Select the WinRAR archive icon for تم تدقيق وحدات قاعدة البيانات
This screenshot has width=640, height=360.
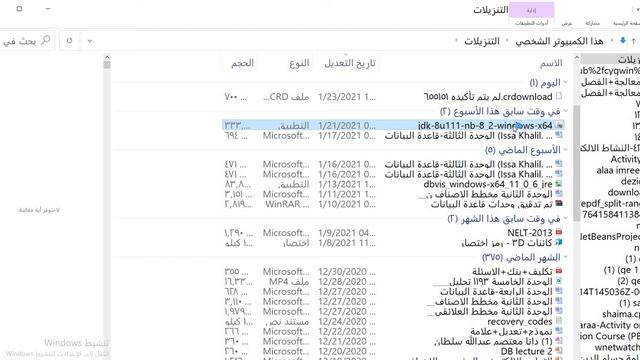[x=559, y=203]
